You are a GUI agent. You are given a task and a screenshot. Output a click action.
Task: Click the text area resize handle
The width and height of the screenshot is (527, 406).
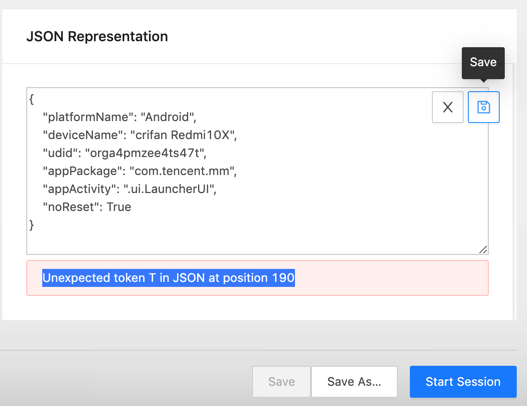(x=483, y=249)
